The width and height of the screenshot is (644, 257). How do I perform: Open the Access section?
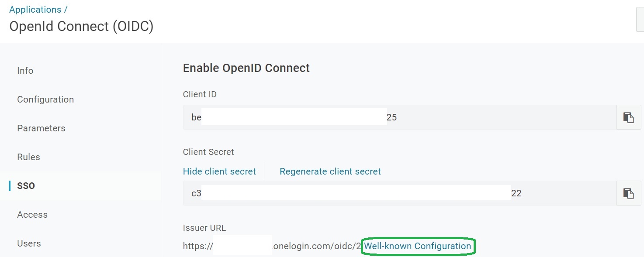(32, 215)
